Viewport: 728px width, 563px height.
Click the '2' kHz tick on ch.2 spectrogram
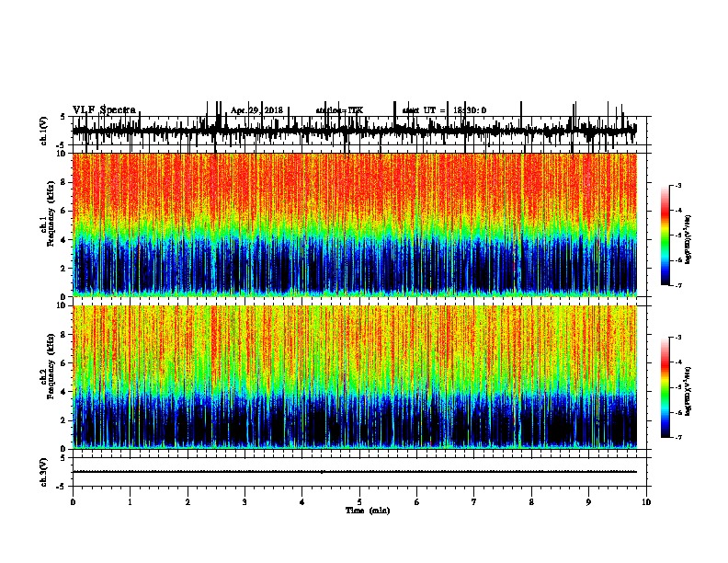click(x=64, y=420)
